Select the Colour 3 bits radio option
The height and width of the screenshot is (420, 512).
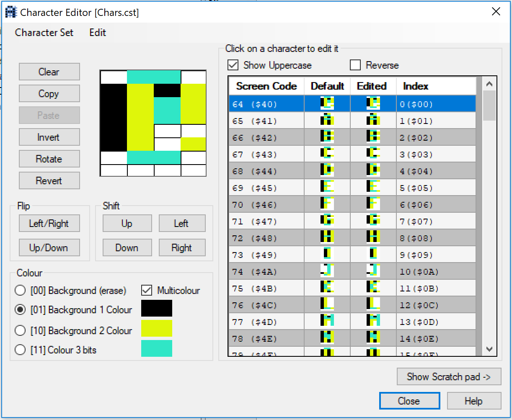(x=20, y=350)
